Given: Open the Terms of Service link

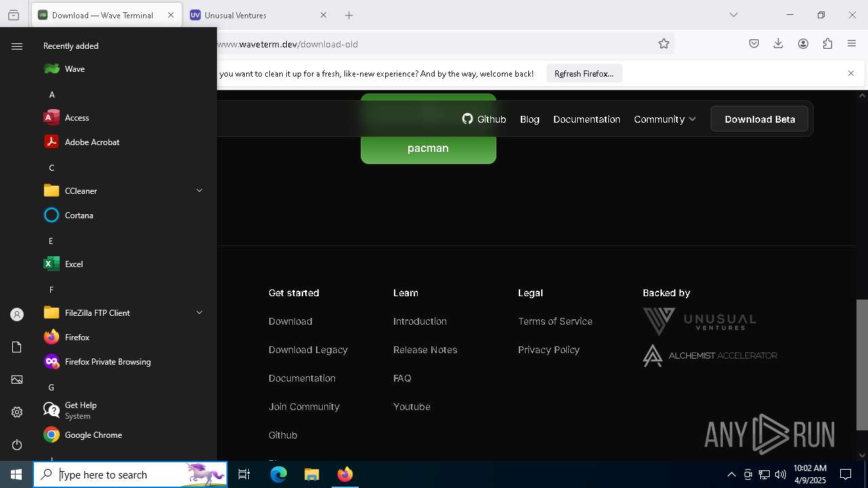Looking at the screenshot, I should coord(555,321).
